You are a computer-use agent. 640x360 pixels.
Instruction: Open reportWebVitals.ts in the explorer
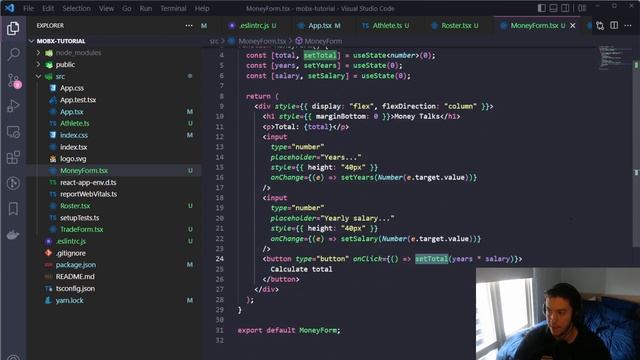88,194
